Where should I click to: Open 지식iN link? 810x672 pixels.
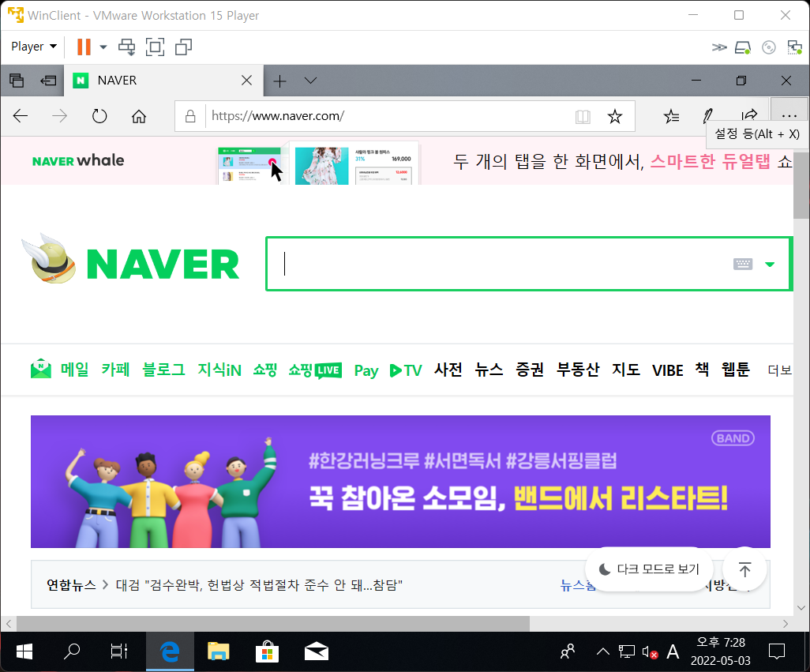[219, 370]
